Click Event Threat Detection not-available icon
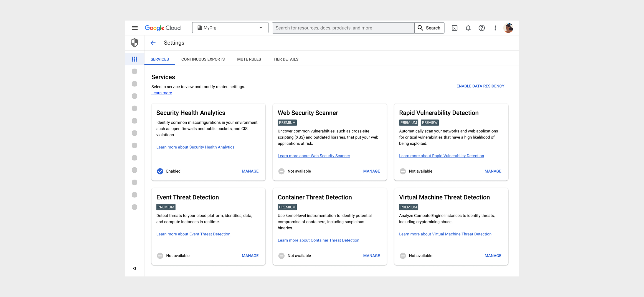This screenshot has width=644, height=297. 160,256
